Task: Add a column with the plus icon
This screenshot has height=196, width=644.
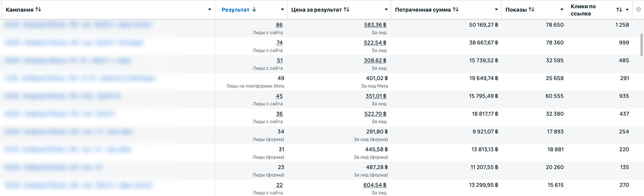Action: pyautogui.click(x=638, y=10)
